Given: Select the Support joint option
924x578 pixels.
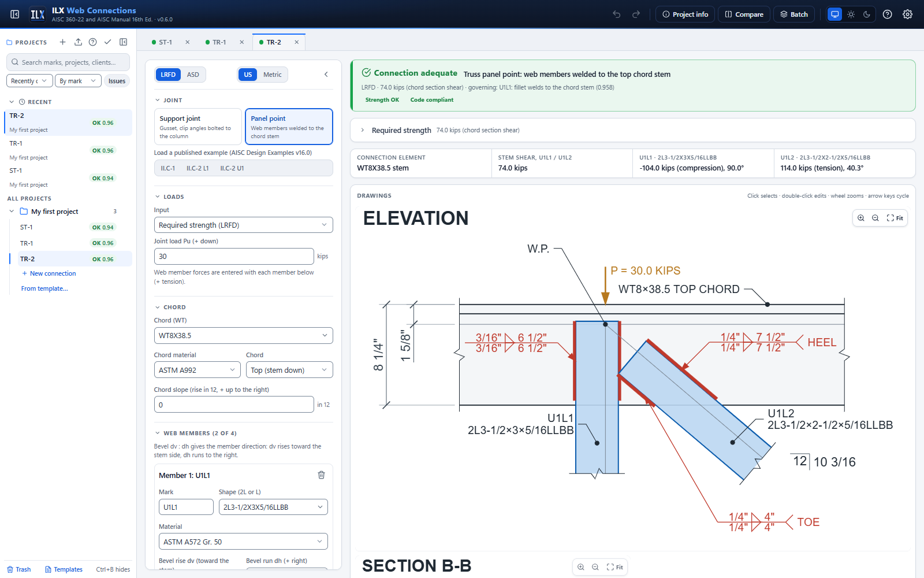Looking at the screenshot, I should click(198, 127).
